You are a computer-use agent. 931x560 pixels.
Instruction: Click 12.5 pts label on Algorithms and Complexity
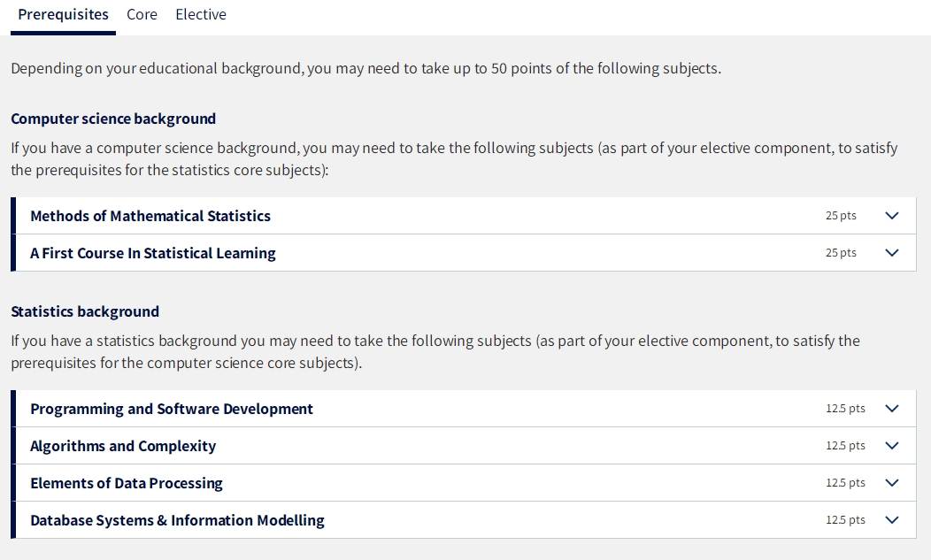845,445
